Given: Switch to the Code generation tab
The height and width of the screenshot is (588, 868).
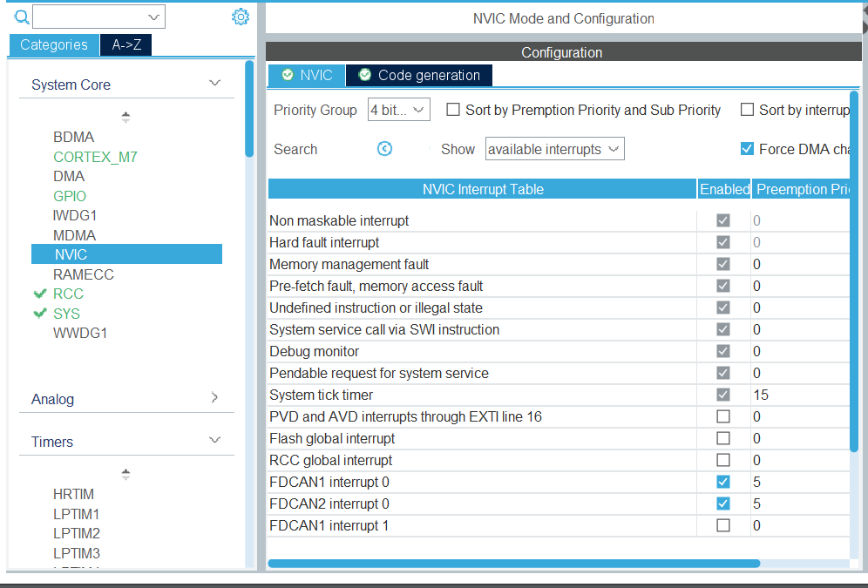Looking at the screenshot, I should pos(427,75).
